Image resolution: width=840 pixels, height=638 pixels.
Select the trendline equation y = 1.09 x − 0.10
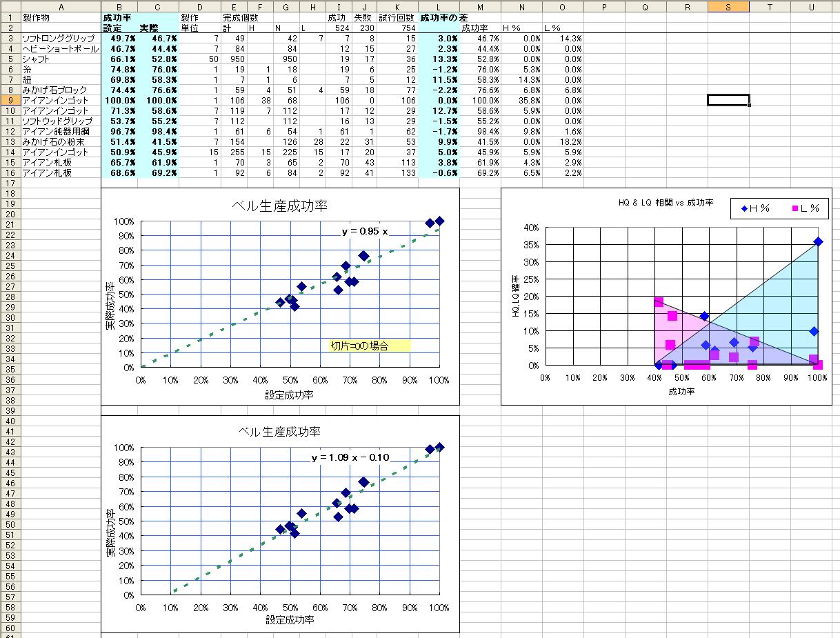coord(350,457)
